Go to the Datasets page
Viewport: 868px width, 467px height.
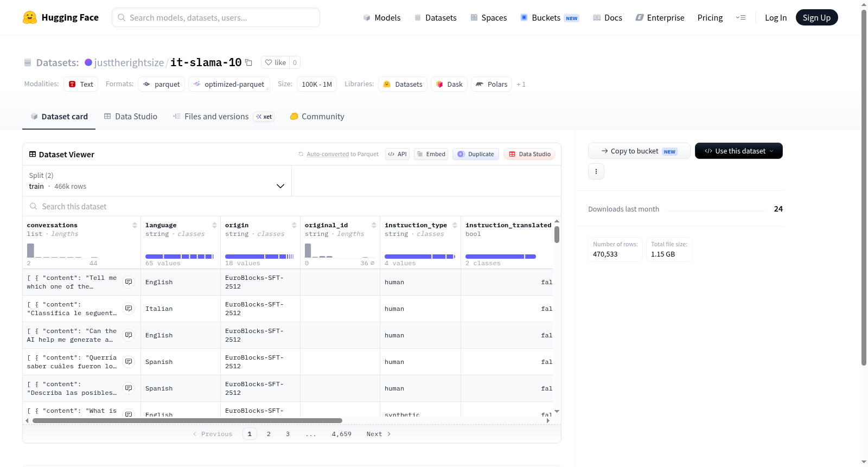click(436, 17)
